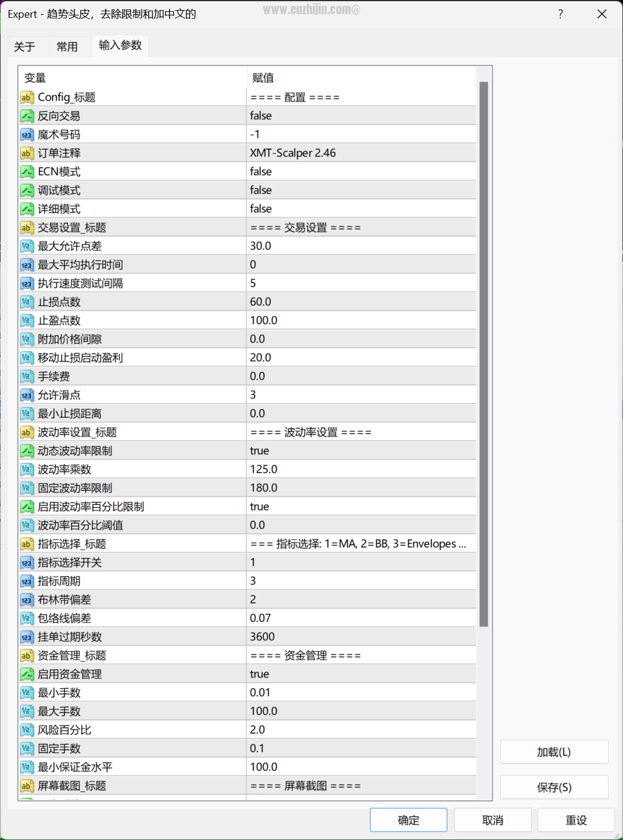This screenshot has width=623, height=840.
Task: Click the string icon beside 波动率设置_标题
Action: coord(27,432)
